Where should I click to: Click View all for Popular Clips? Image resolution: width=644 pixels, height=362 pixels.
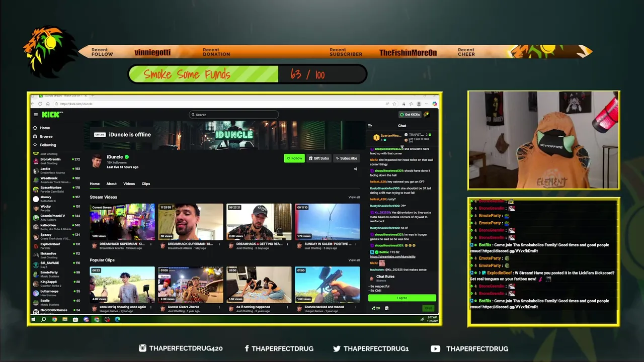click(354, 260)
